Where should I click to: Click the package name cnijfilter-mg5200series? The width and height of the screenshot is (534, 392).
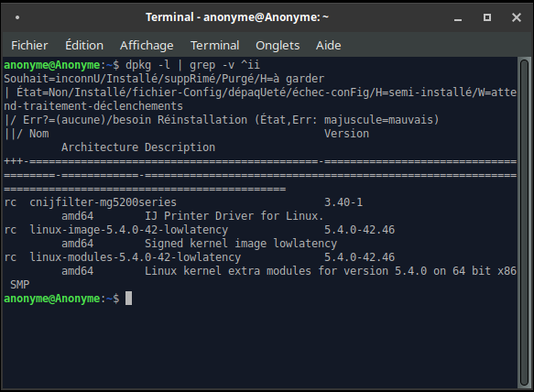[103, 202]
